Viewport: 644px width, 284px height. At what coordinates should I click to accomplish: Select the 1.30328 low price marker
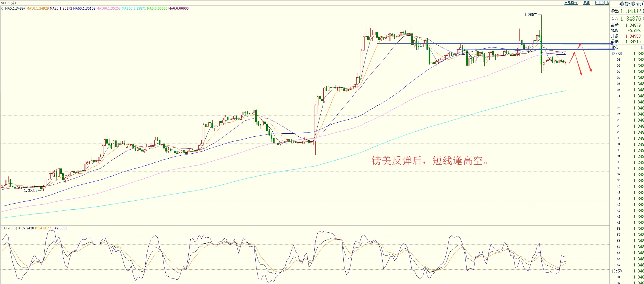(x=31, y=190)
